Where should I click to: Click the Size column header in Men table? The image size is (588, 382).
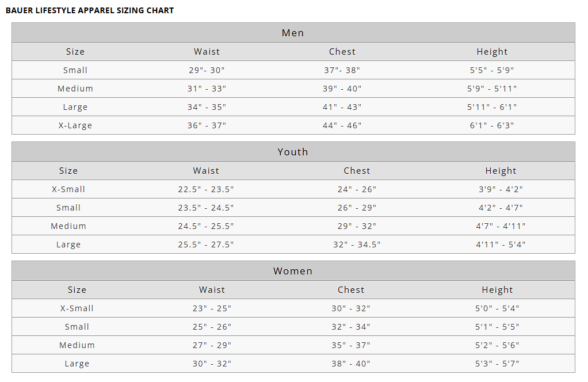[x=75, y=52]
